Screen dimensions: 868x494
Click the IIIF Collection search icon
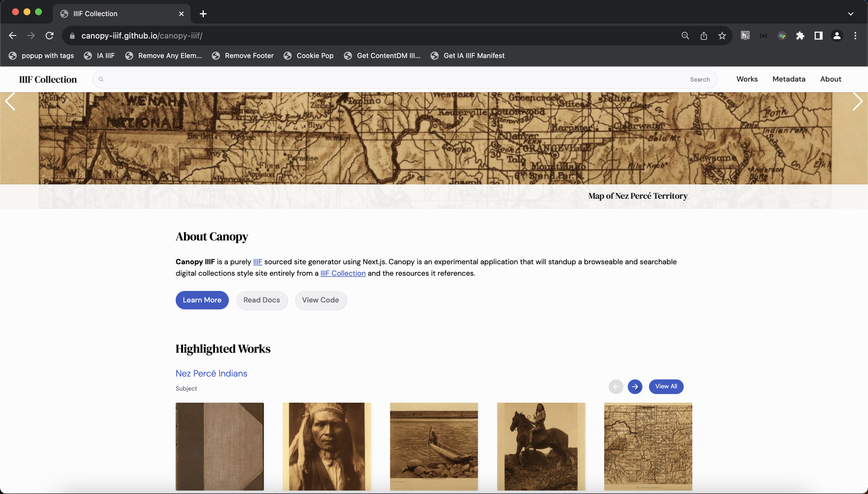pos(101,79)
